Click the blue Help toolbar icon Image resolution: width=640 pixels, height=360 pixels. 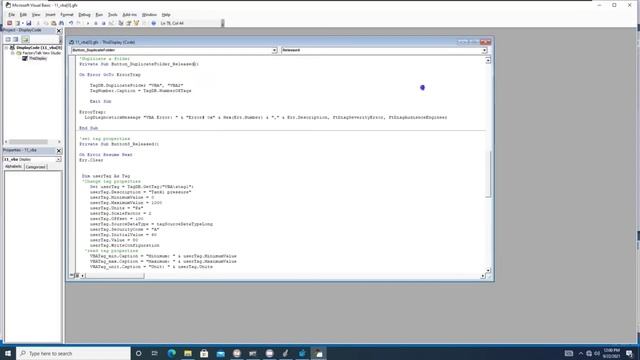(x=153, y=23)
